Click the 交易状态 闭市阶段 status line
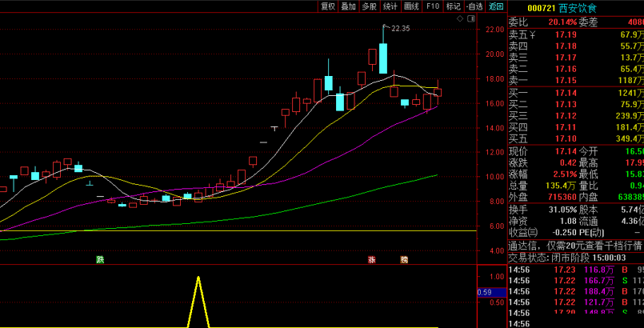This screenshot has width=644, height=328. (x=567, y=258)
